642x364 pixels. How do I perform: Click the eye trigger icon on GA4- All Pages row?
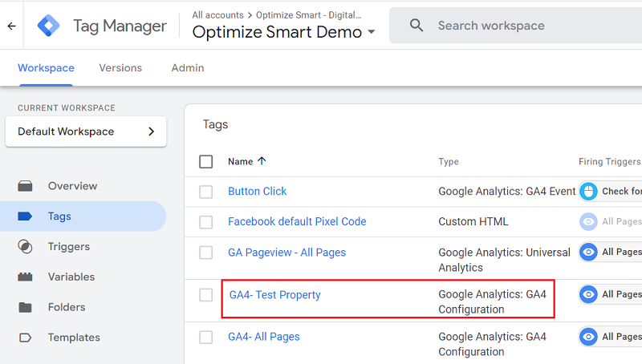tap(588, 337)
